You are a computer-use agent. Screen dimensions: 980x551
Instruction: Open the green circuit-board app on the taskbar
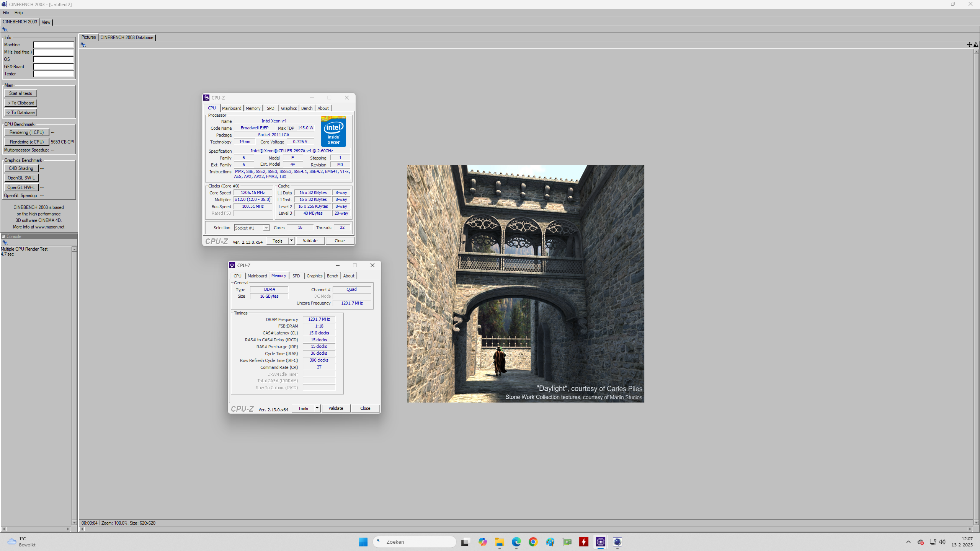(x=567, y=542)
